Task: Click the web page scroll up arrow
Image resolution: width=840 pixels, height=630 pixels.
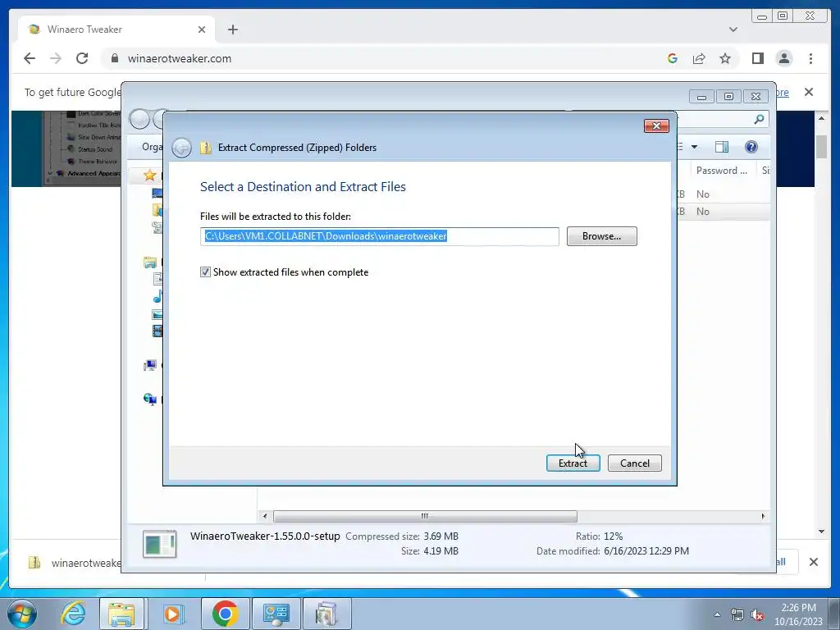Action: tap(821, 117)
